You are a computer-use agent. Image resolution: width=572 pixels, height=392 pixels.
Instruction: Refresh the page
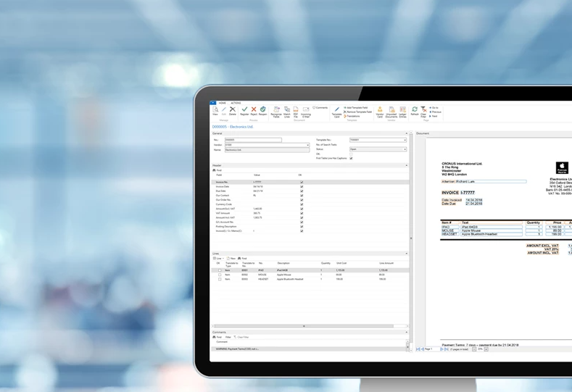415,111
